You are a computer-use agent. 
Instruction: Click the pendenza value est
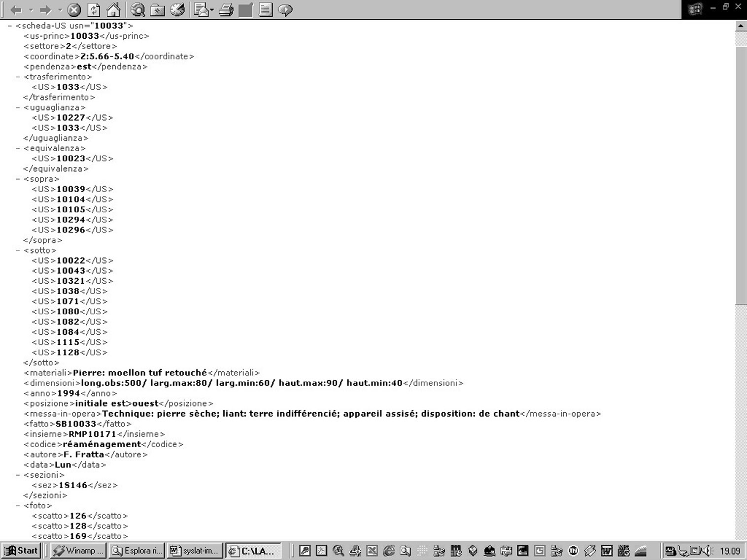[84, 66]
